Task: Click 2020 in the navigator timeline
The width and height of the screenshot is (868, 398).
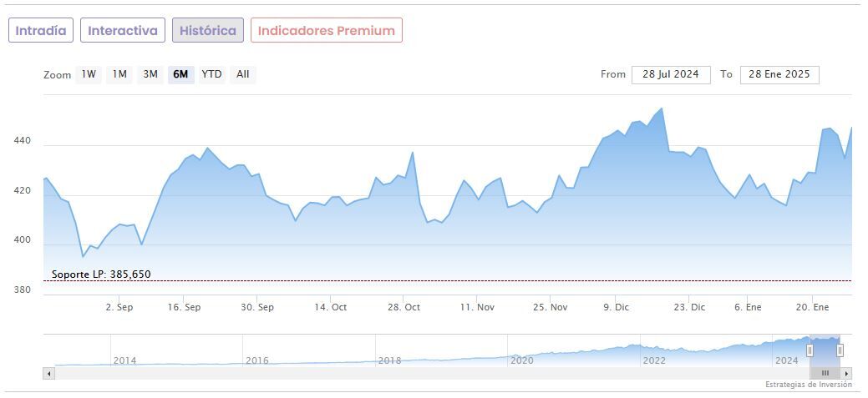Action: pyautogui.click(x=521, y=360)
